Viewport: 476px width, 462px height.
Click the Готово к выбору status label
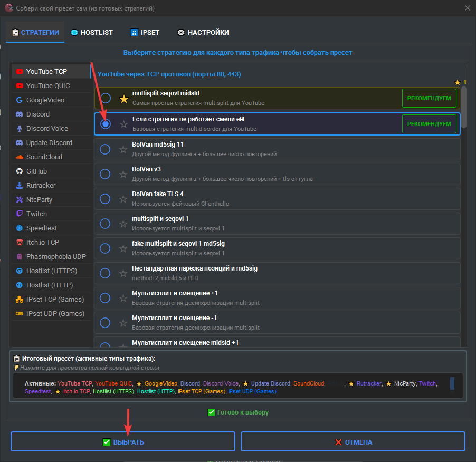click(239, 412)
